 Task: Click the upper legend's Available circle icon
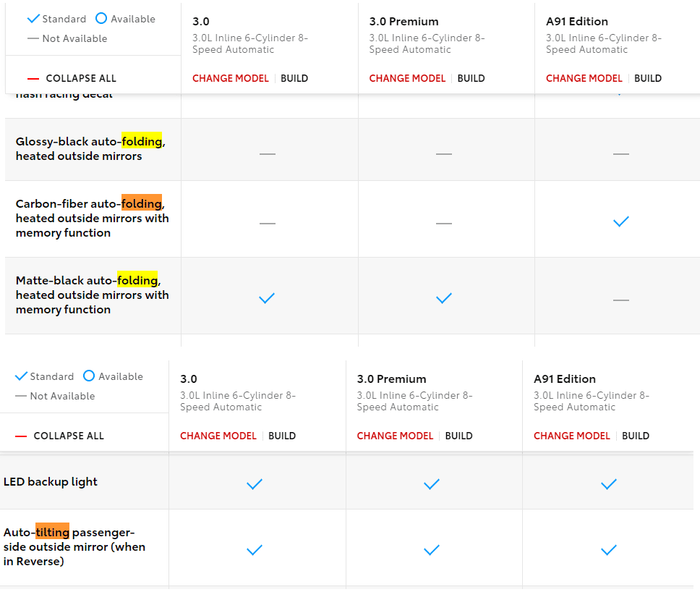(101, 18)
